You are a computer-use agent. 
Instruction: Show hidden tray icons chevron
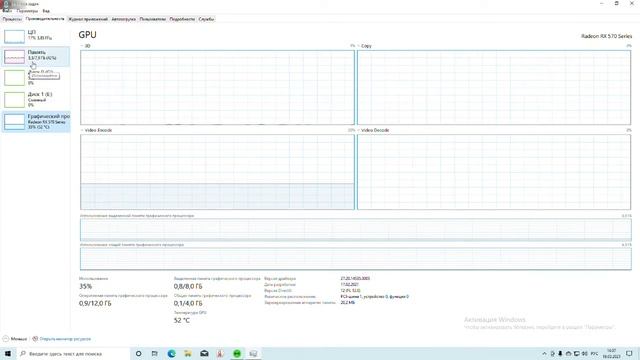[x=544, y=353]
